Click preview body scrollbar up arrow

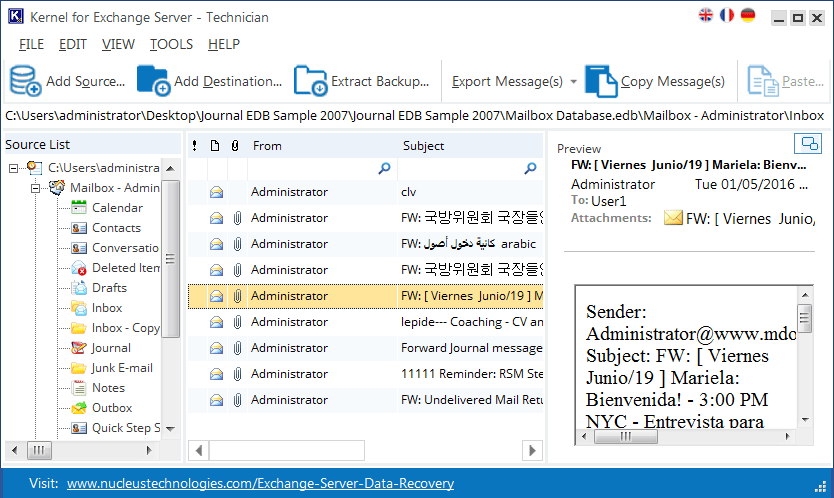805,295
